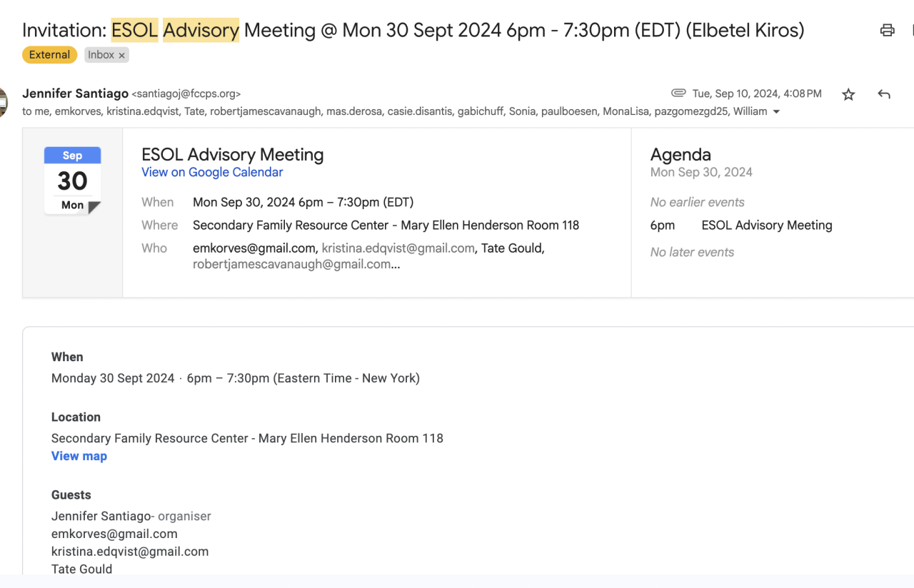The width and height of the screenshot is (914, 588).
Task: Remove the Inbox label with its x
Action: [x=122, y=55]
